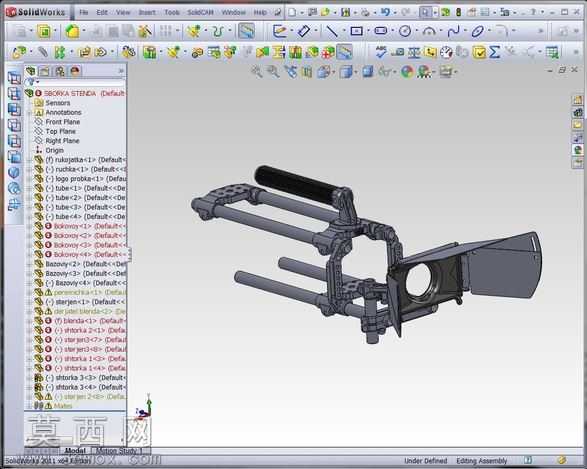Open the PropertyManager tab
Image resolution: width=587 pixels, height=469 pixels.
tap(45, 71)
